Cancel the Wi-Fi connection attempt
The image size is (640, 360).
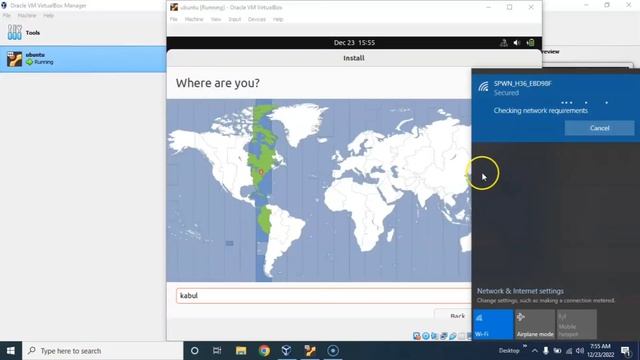[x=599, y=128]
